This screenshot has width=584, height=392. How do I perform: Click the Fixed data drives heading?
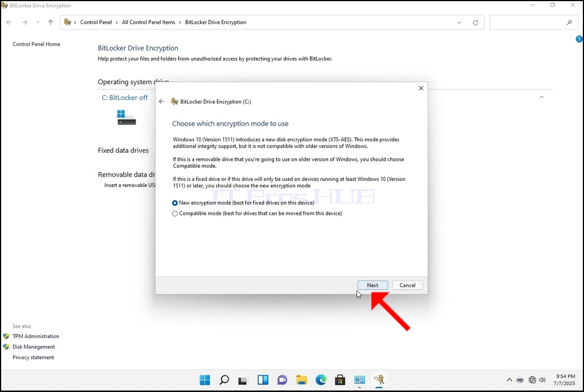123,150
